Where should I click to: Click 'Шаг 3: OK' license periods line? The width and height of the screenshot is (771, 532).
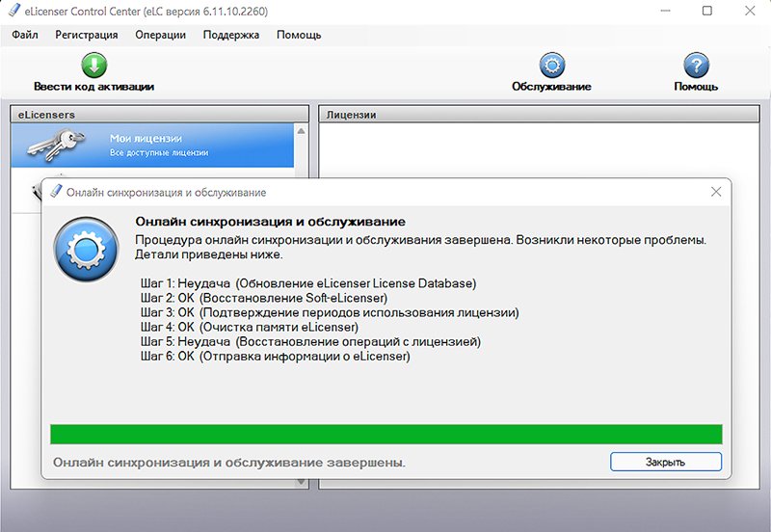330,312
